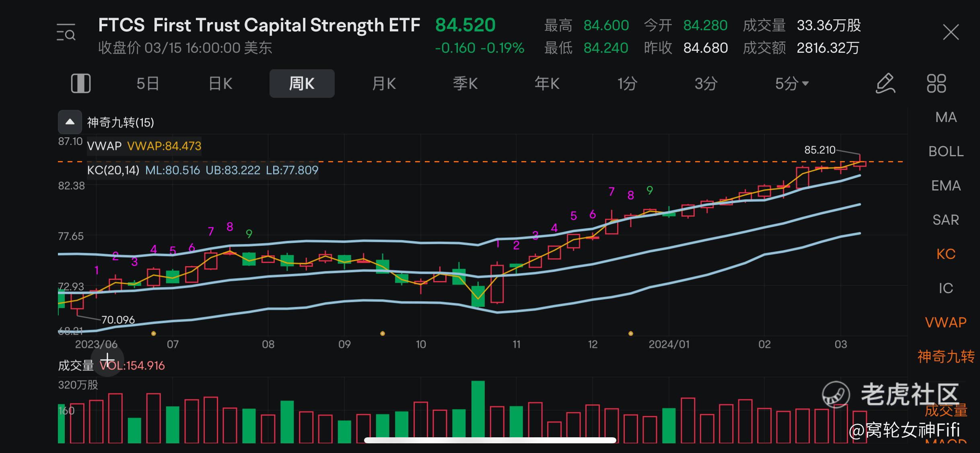Tap the current price 84.520
Image resolution: width=980 pixels, height=453 pixels.
[x=465, y=25]
